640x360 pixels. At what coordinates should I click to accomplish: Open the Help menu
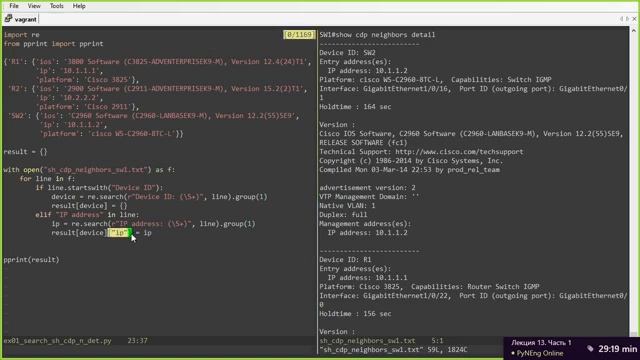pos(79,6)
